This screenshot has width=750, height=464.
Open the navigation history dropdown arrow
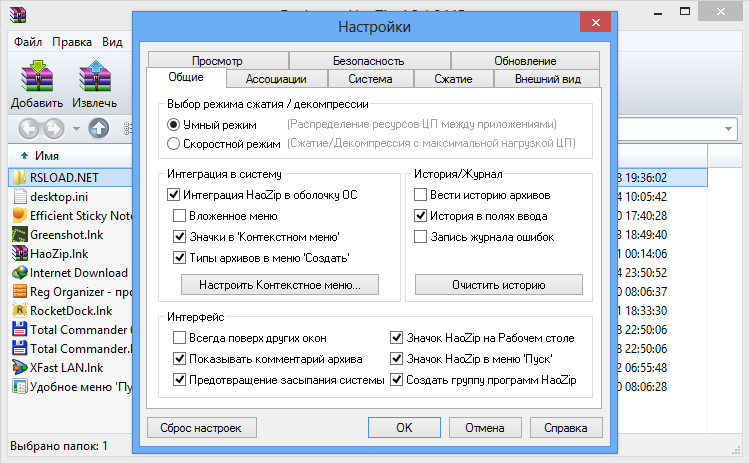point(76,129)
